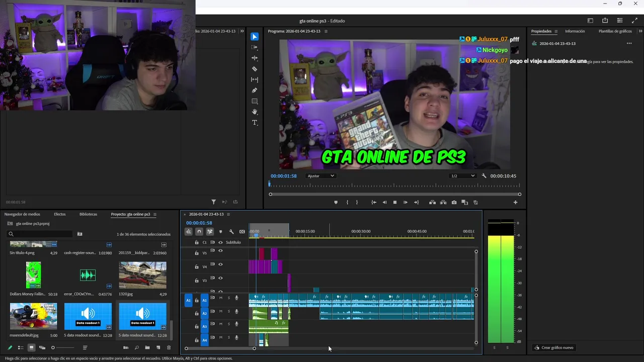
Task: Toggle V5 track visibility eye
Action: (220, 251)
